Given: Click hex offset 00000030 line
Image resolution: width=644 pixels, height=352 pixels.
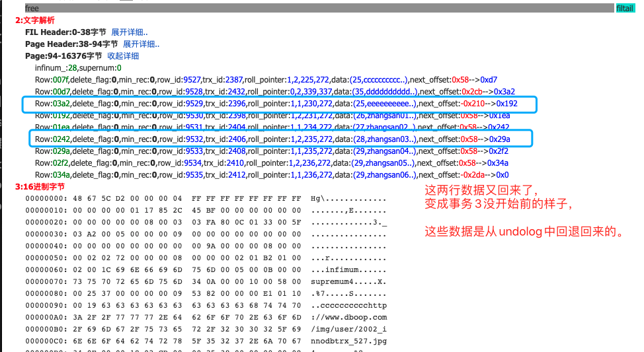Looking at the screenshot, I should pyautogui.click(x=206, y=234).
